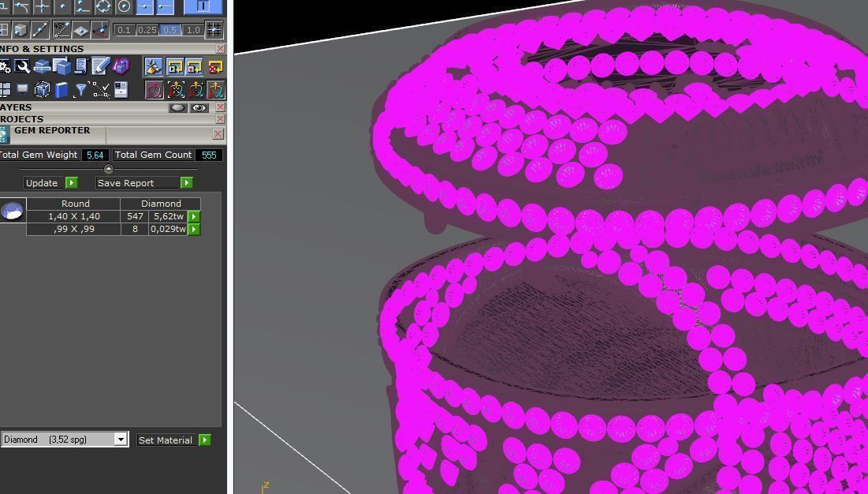Click the round gem thumbnail
The image size is (868, 494).
[12, 211]
